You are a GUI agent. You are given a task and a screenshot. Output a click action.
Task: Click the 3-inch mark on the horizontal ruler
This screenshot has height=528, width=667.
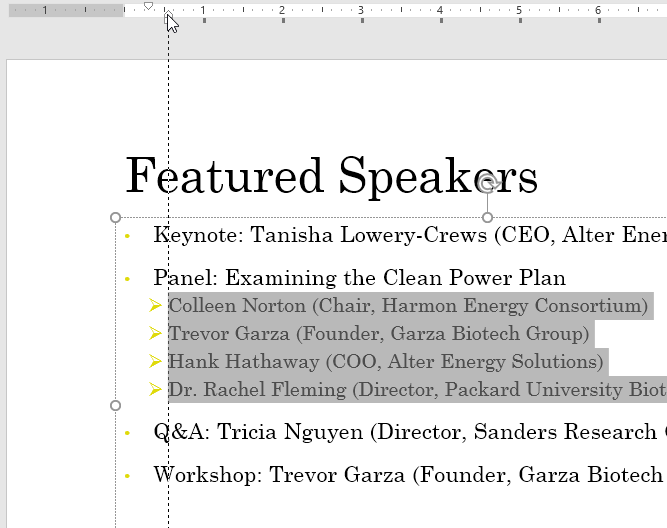(x=361, y=11)
